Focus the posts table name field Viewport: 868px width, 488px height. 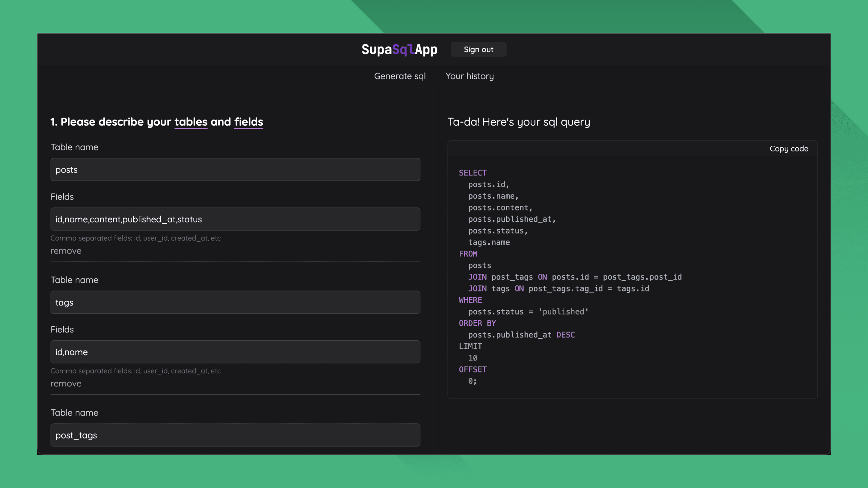pyautogui.click(x=235, y=169)
